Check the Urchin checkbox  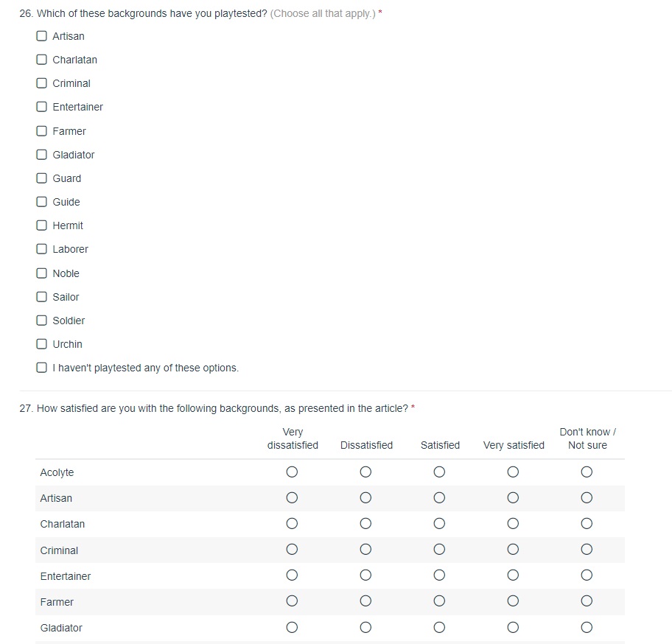coord(42,344)
